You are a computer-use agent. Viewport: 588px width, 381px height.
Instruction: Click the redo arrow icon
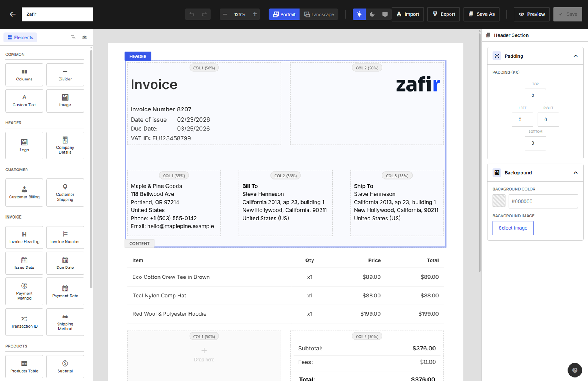click(x=204, y=14)
